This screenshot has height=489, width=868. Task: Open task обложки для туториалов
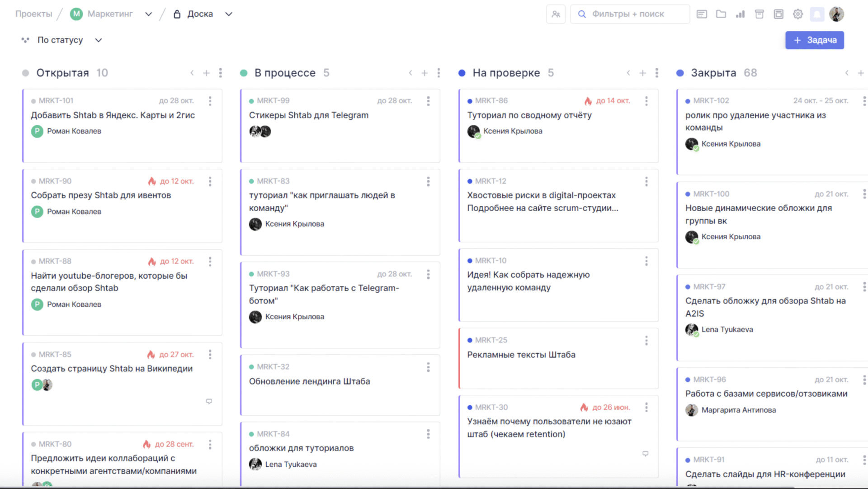(302, 448)
